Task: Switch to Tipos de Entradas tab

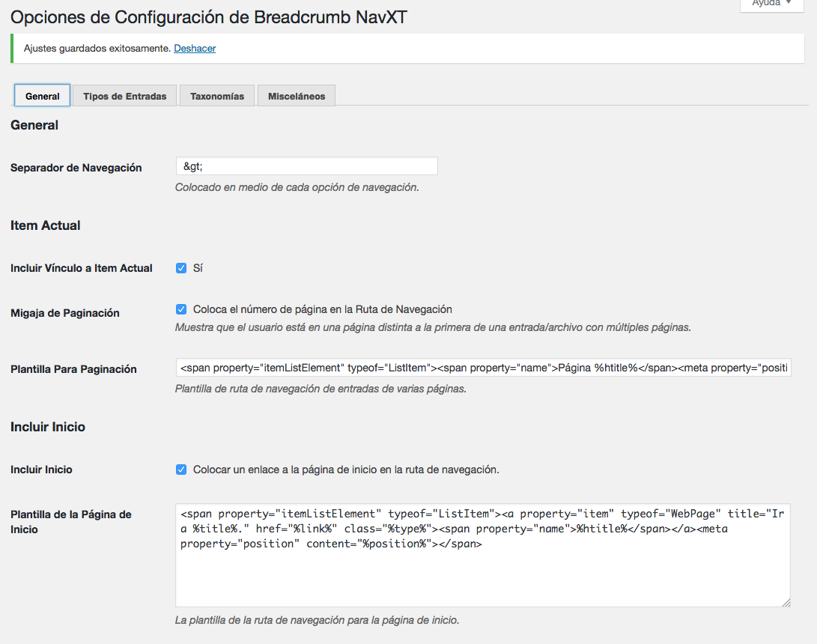Action: (x=125, y=96)
